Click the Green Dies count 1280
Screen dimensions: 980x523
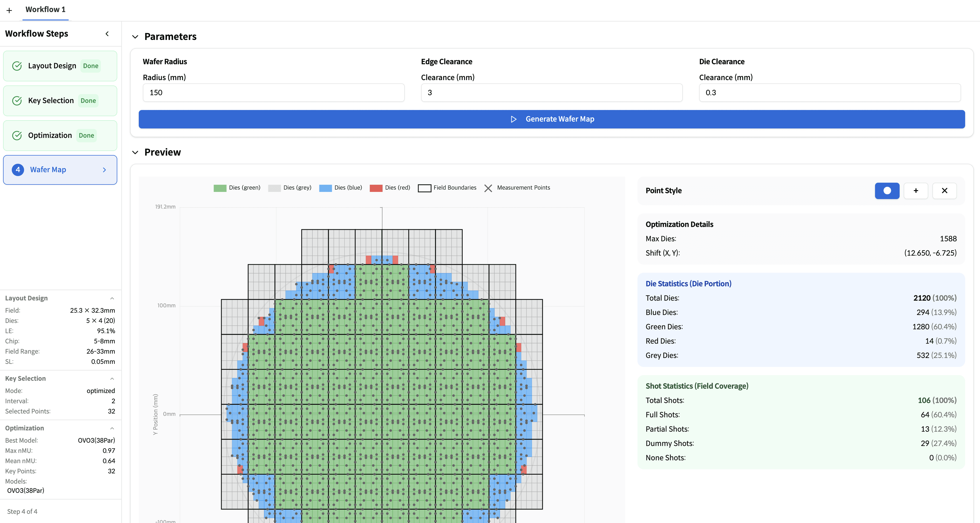[921, 327]
